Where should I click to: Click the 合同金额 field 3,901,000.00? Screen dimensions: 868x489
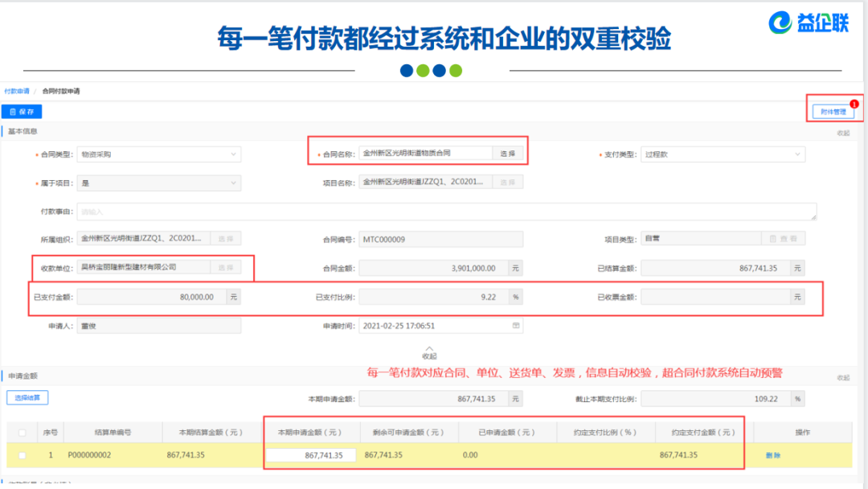tap(433, 268)
